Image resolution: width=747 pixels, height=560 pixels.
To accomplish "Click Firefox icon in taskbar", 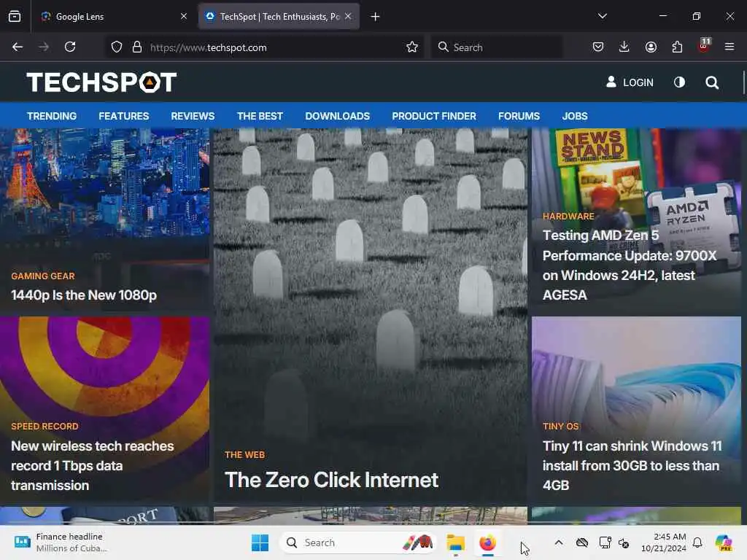I will (487, 542).
